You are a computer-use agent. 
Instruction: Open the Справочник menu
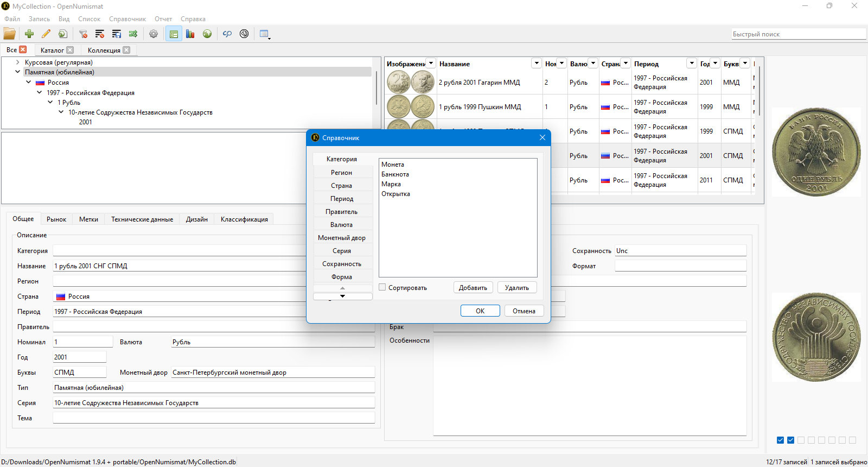click(x=127, y=19)
